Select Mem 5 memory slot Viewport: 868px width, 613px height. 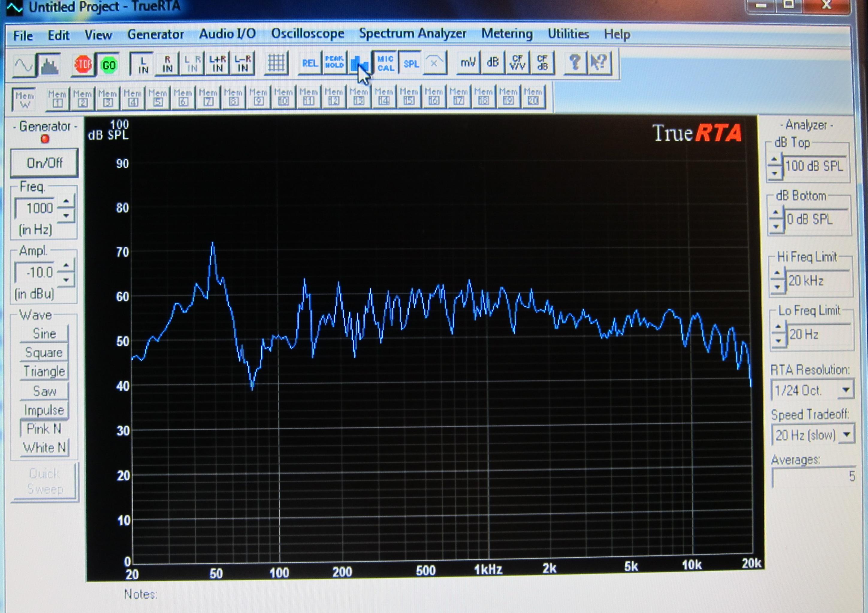158,98
